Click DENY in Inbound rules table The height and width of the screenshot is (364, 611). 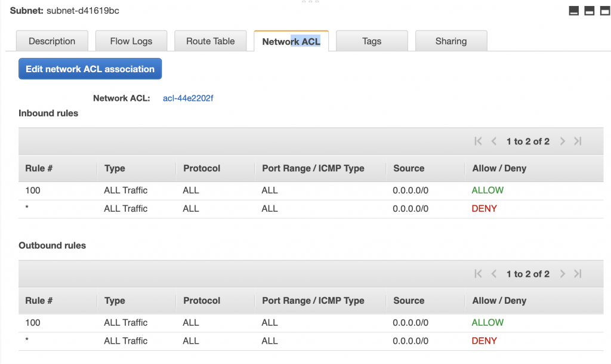[485, 208]
